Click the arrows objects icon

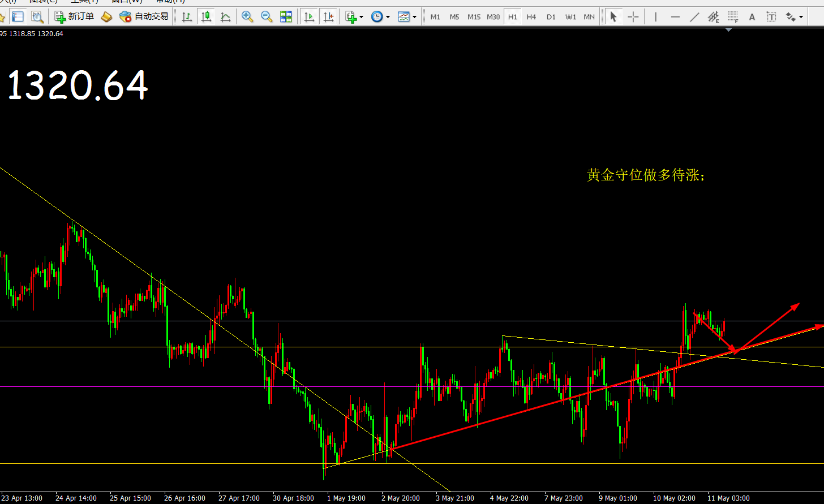click(791, 16)
